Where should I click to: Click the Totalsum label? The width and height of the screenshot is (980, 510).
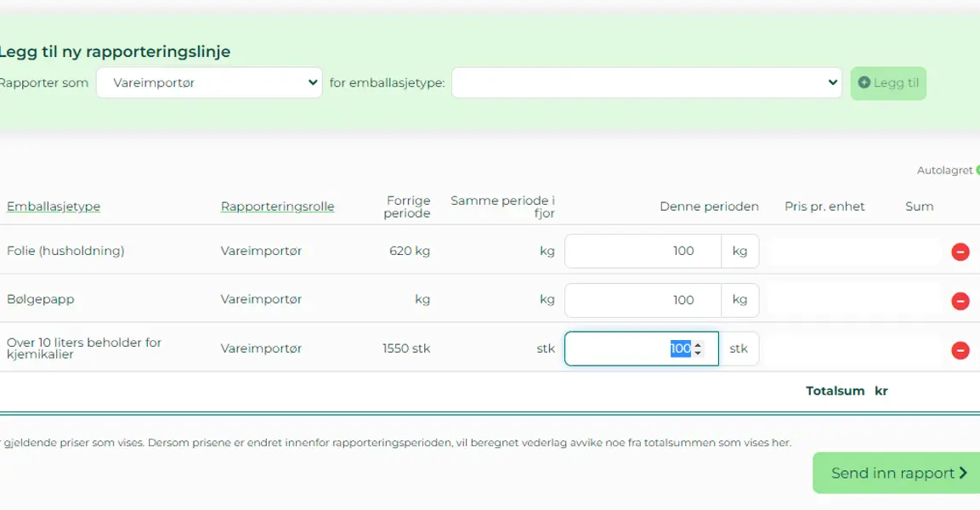[x=835, y=391]
